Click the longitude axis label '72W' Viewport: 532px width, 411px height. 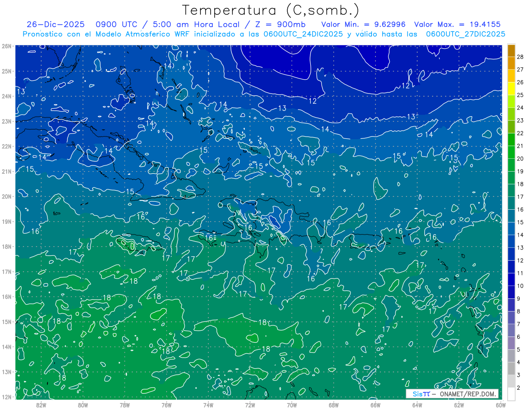tap(250, 405)
